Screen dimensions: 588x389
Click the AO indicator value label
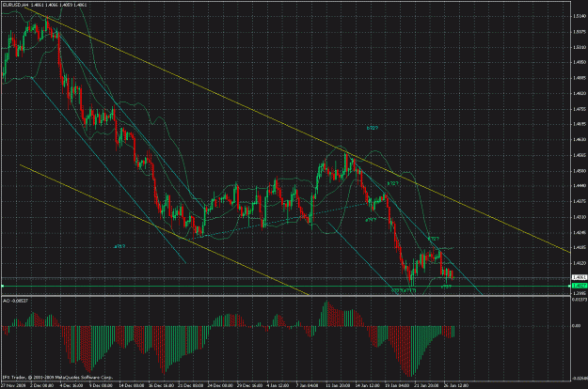(x=15, y=301)
